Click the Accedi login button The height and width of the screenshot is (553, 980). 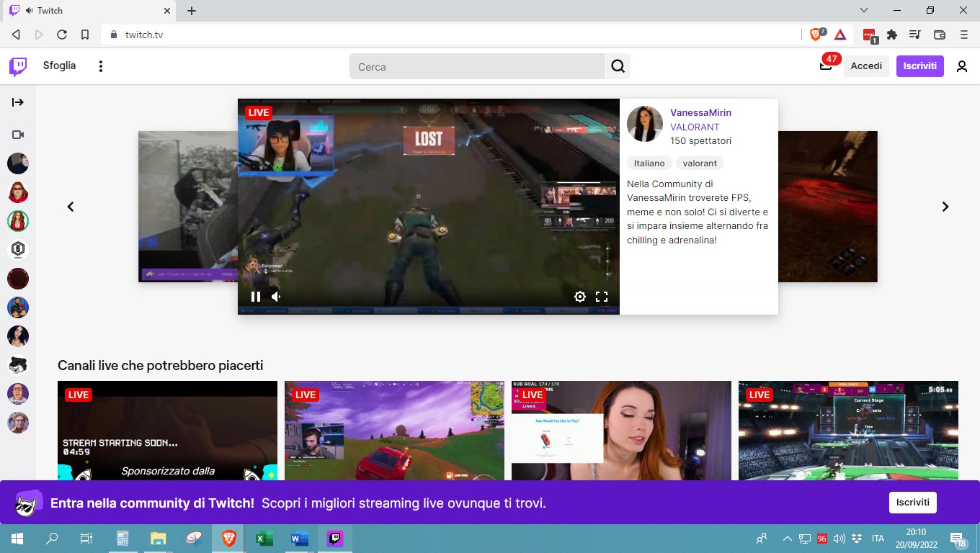pos(866,66)
